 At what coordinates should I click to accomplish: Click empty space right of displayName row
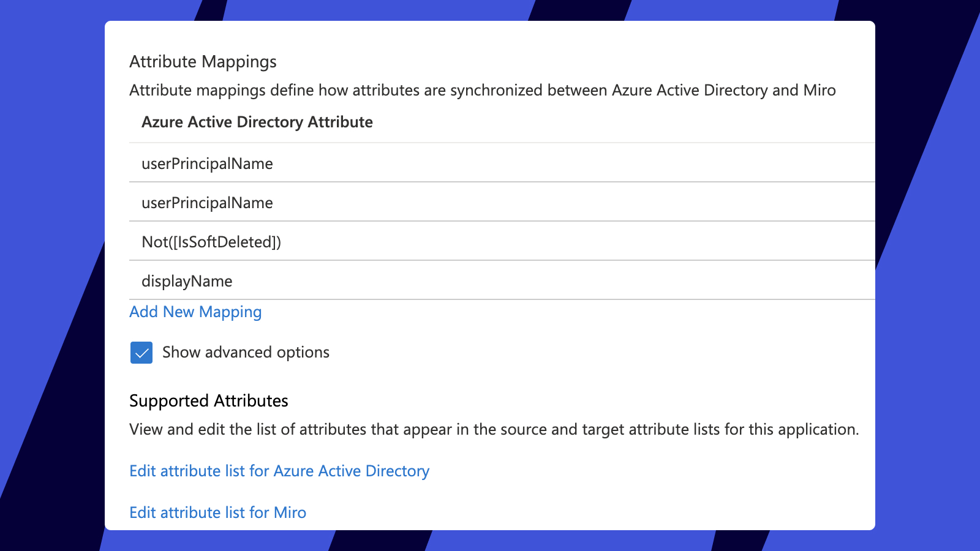(x=551, y=281)
